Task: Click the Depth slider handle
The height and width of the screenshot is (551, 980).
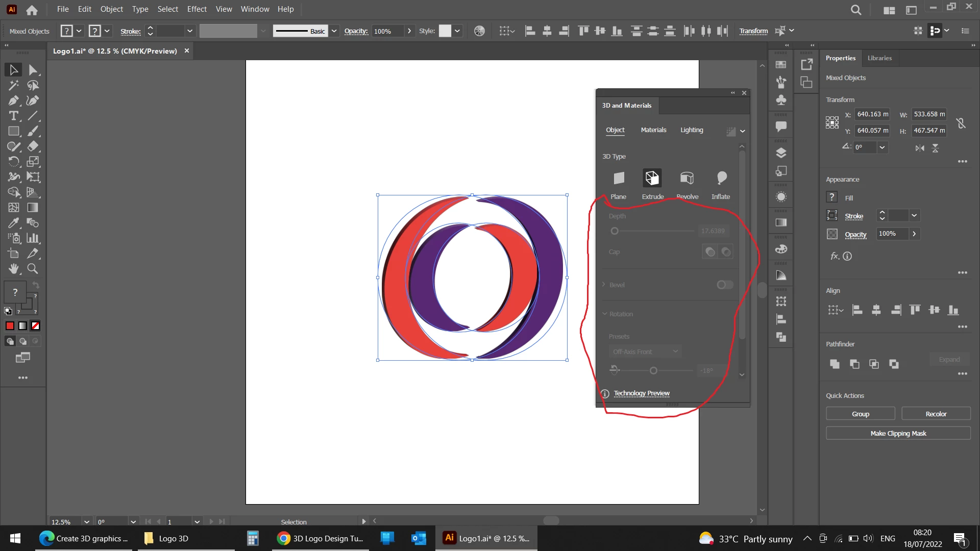Action: (x=615, y=231)
